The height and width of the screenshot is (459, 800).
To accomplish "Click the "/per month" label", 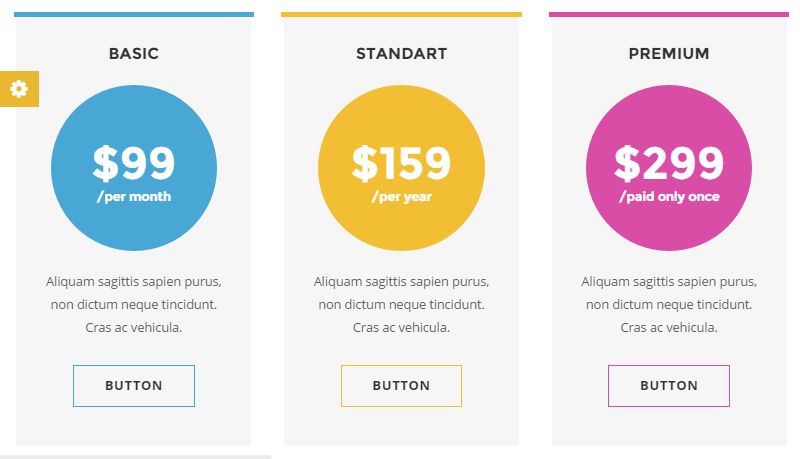I will (134, 197).
